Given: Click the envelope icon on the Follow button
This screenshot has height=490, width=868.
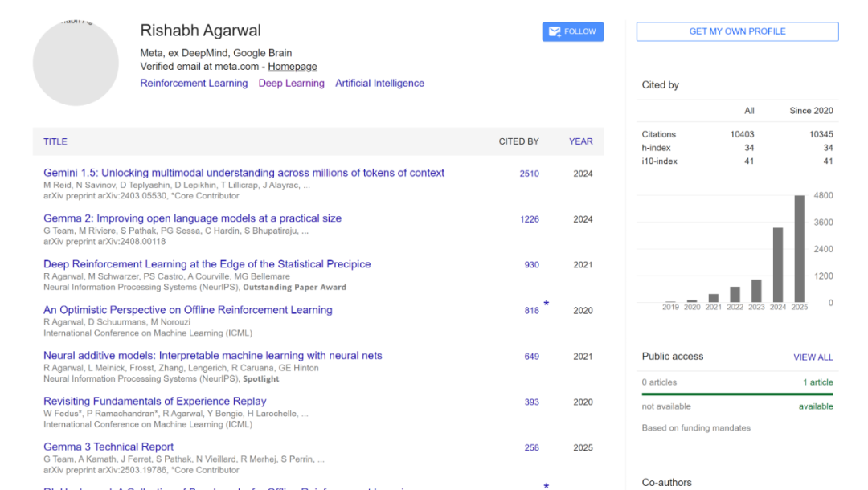Looking at the screenshot, I should 554,31.
